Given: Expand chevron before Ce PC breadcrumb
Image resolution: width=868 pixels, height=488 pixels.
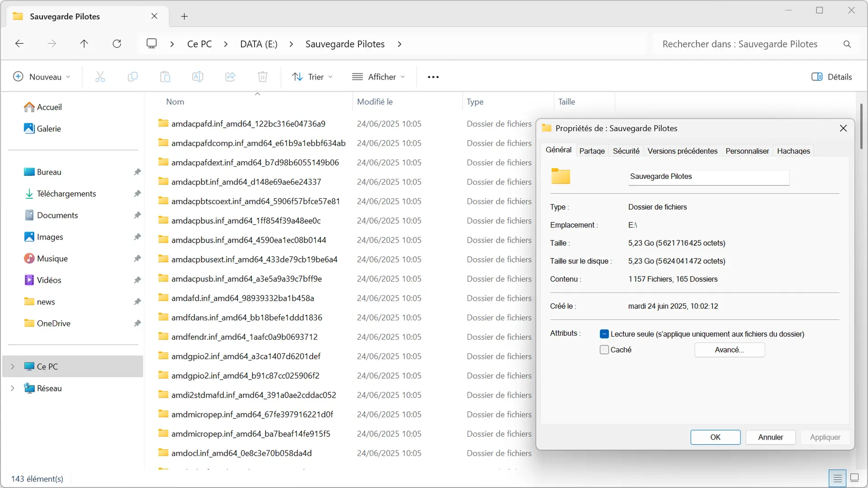Looking at the screenshot, I should (172, 44).
